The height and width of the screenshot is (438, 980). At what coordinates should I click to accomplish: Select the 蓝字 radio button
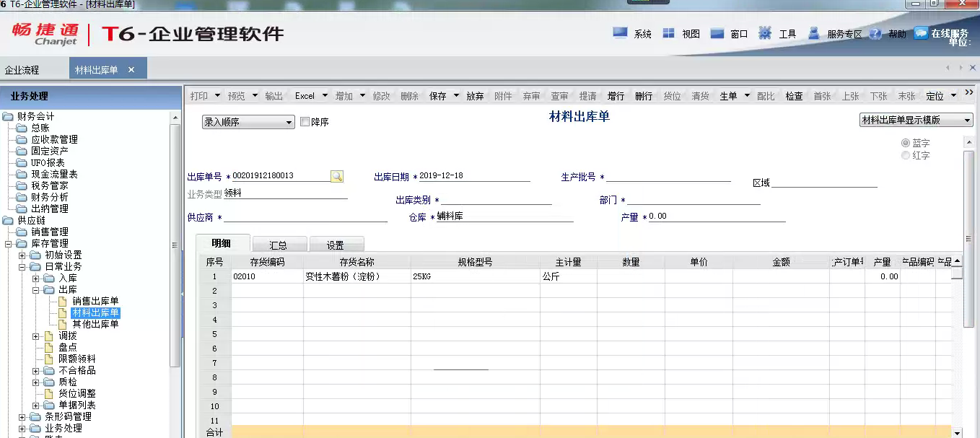pyautogui.click(x=906, y=143)
